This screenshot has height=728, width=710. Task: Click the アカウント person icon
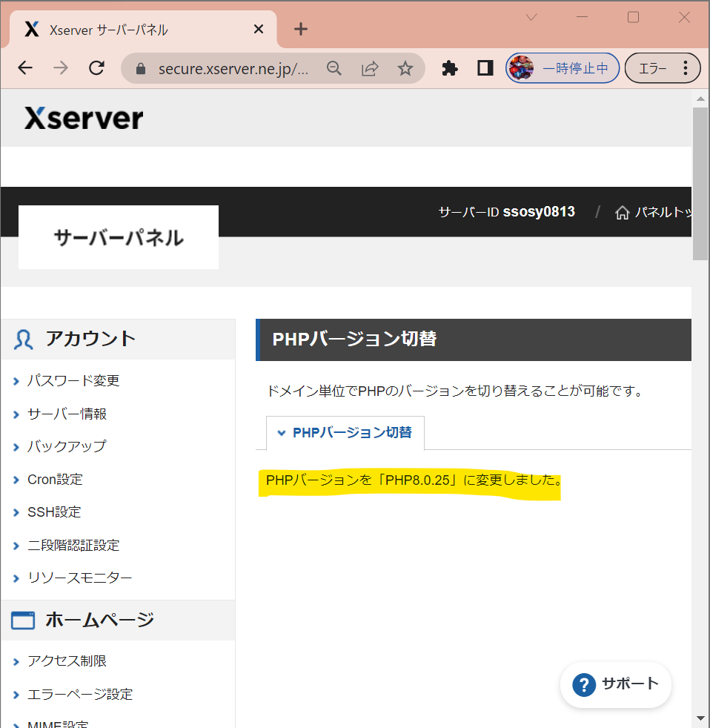[23, 340]
